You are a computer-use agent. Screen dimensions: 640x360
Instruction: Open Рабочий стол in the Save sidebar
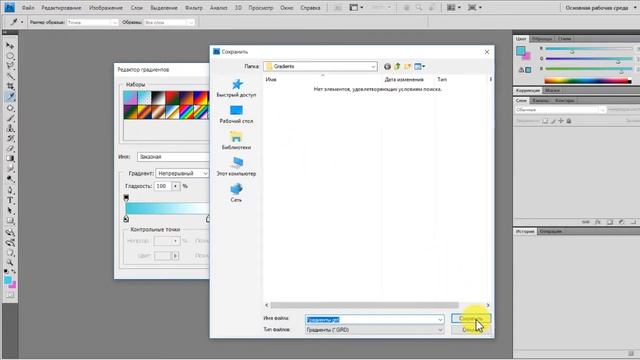236,114
